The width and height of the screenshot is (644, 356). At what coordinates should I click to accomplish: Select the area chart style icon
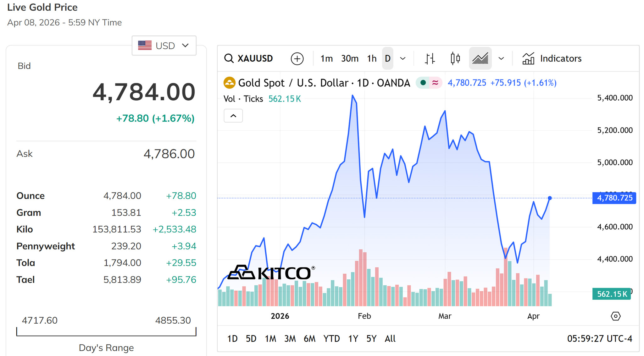(x=480, y=58)
